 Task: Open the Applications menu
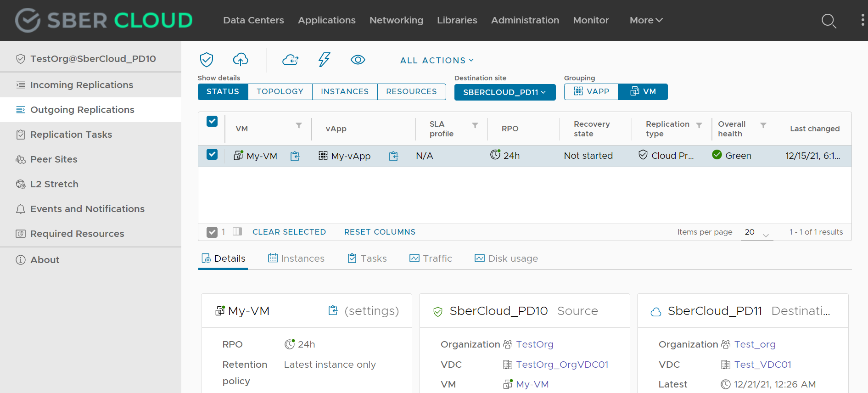tap(327, 20)
